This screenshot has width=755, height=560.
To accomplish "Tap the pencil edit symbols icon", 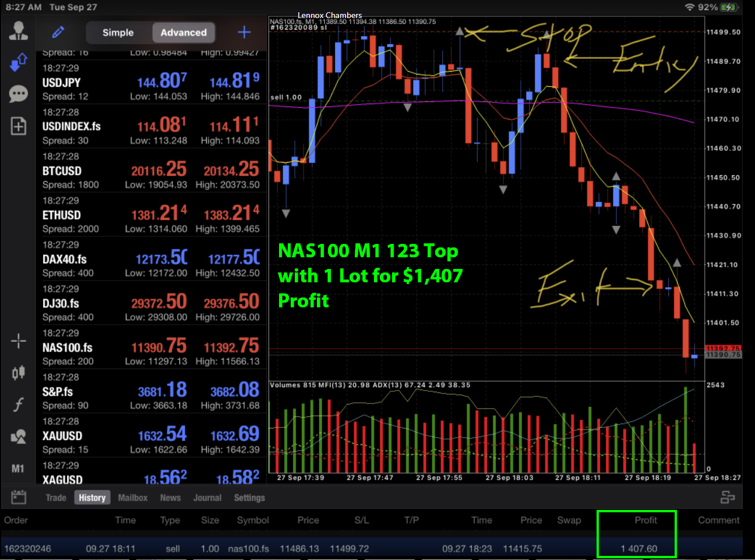I will tap(58, 32).
